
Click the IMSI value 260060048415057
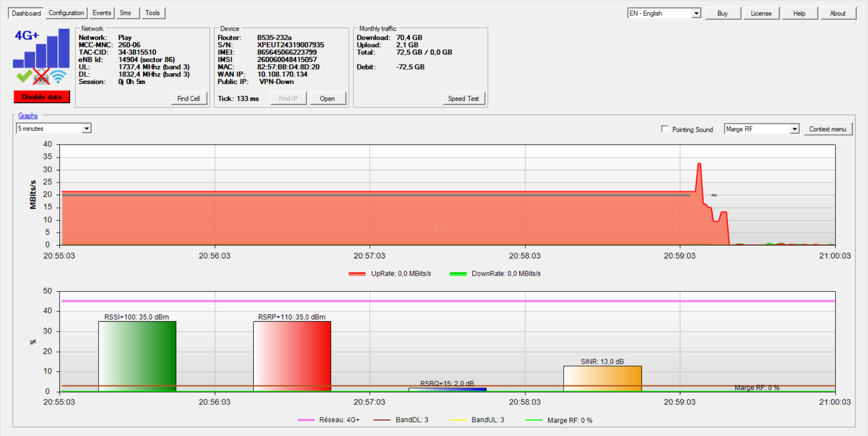point(287,60)
